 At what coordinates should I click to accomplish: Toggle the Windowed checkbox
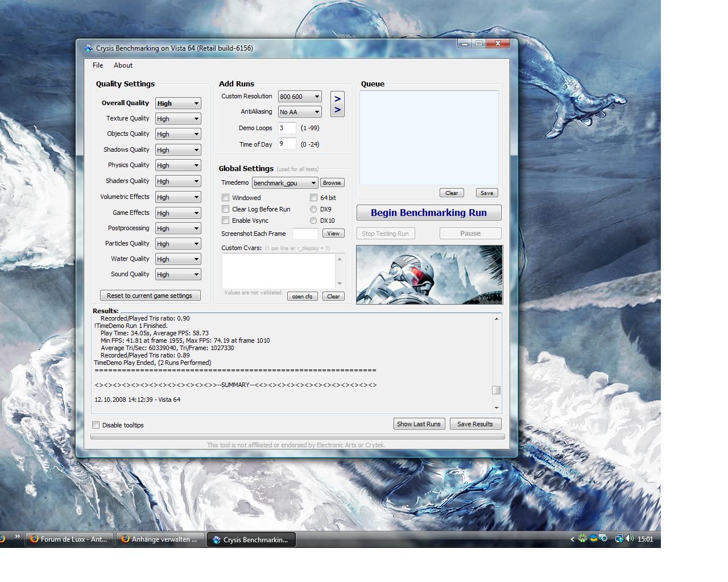click(x=226, y=198)
